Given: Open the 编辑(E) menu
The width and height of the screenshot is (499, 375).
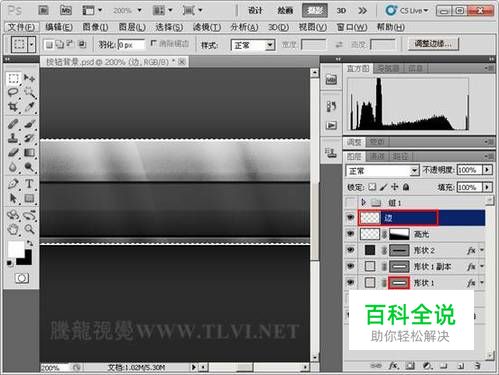Looking at the screenshot, I should pos(59,27).
